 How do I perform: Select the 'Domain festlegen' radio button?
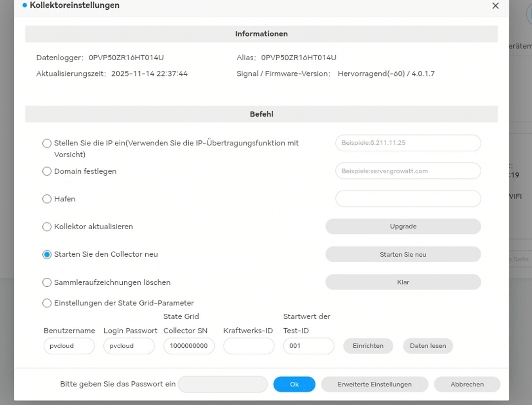pos(47,171)
